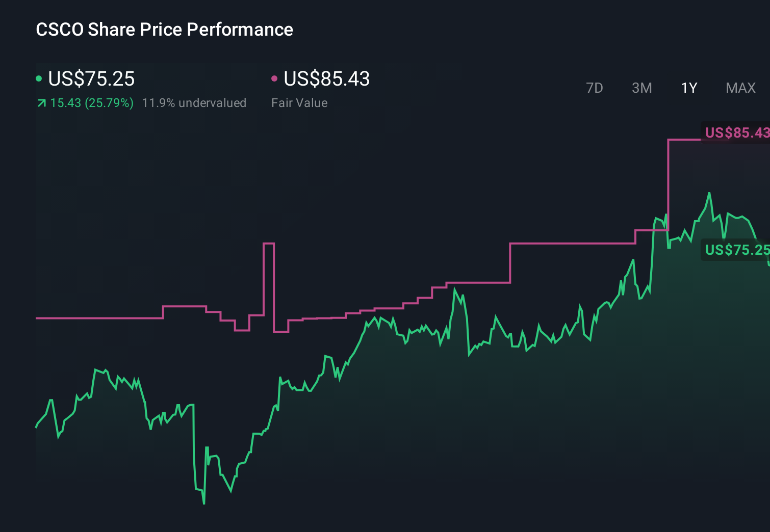
Task: Click the Fair Value caption text
Action: pos(300,102)
